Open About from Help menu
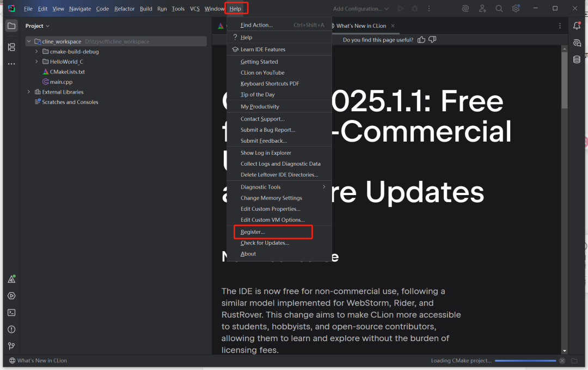 coord(279,254)
